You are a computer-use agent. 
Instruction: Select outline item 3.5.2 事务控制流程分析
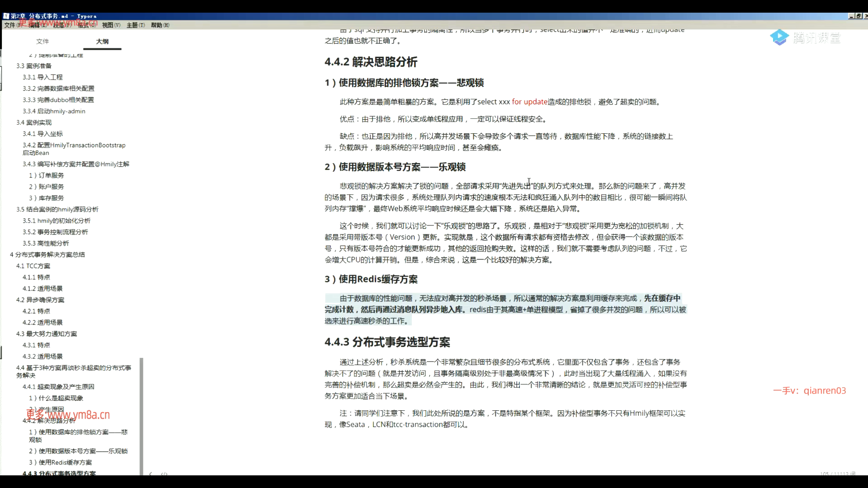56,232
